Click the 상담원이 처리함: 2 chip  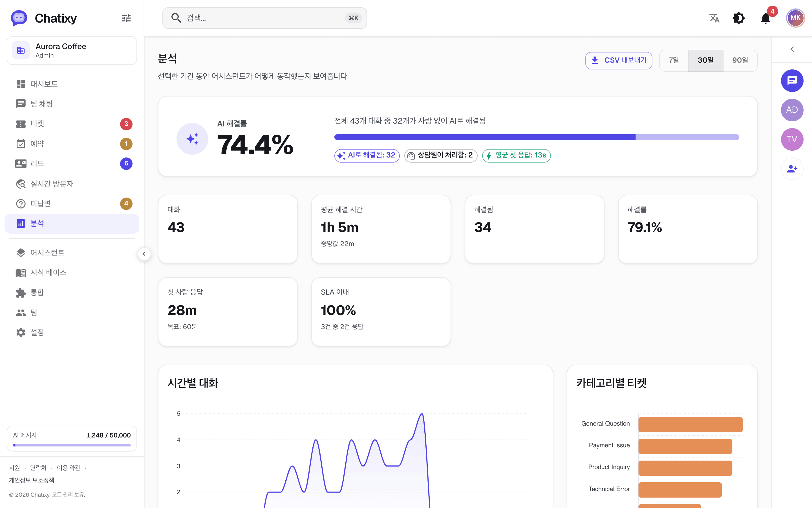point(441,156)
